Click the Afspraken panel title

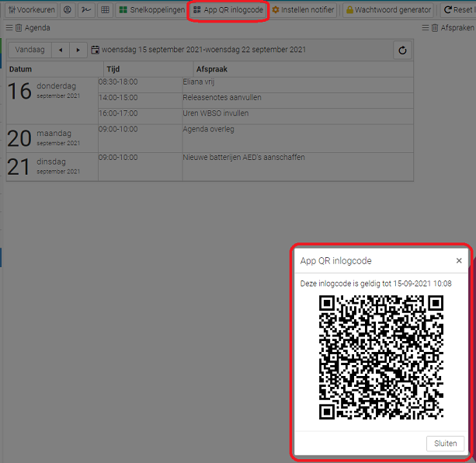coord(457,28)
